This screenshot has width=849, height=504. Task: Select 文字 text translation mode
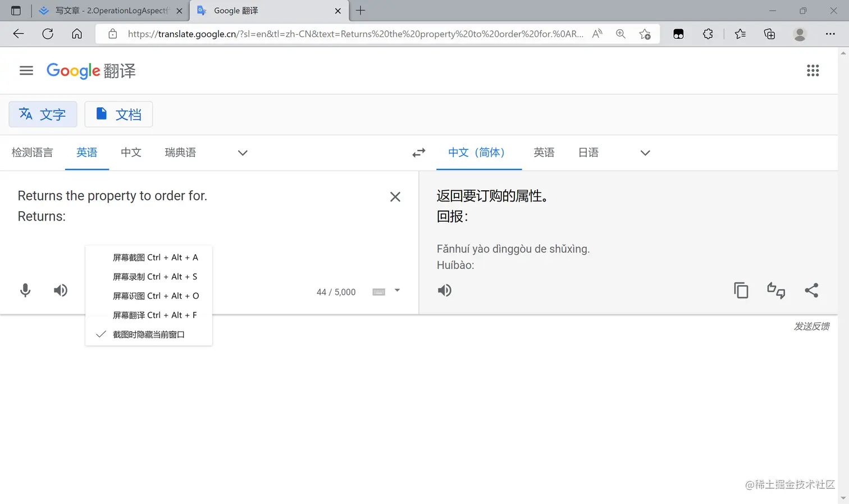coord(43,114)
